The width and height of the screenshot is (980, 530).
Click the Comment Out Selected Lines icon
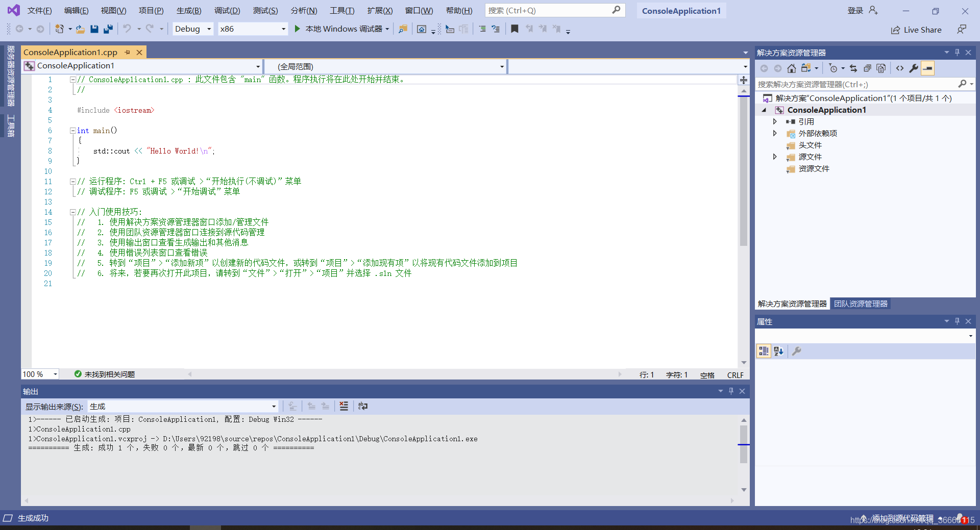[x=482, y=29]
